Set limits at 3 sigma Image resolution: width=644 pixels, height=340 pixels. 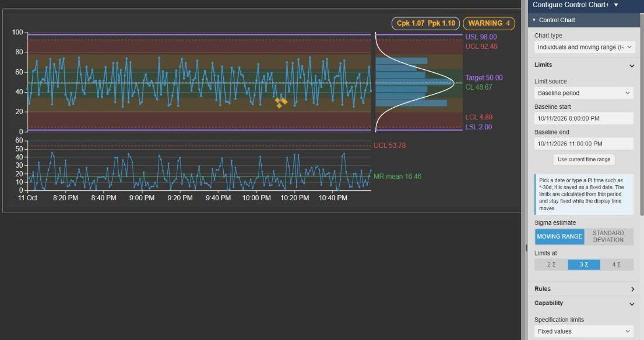[x=584, y=264]
